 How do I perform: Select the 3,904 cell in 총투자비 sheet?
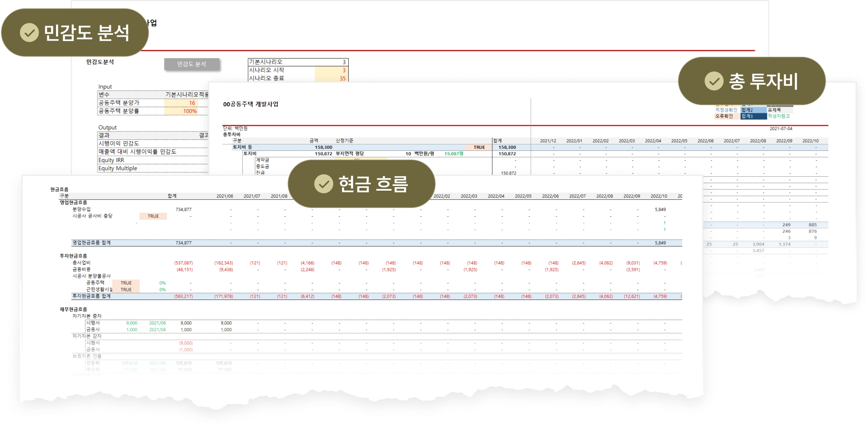click(758, 244)
